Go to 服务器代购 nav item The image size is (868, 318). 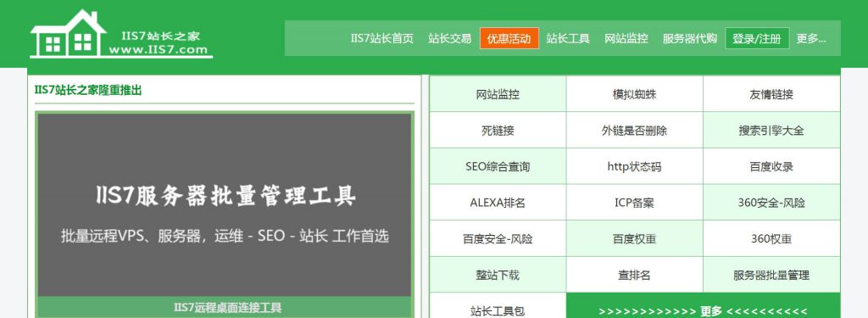click(690, 38)
